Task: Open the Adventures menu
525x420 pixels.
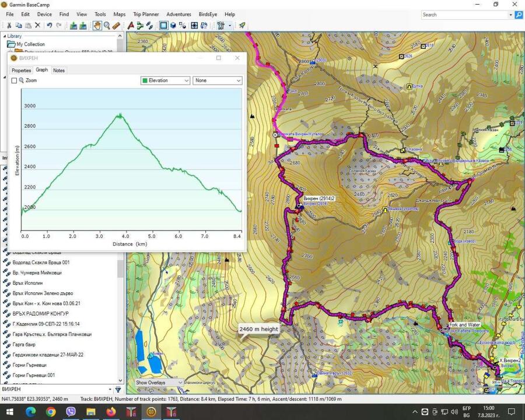Action: 178,15
